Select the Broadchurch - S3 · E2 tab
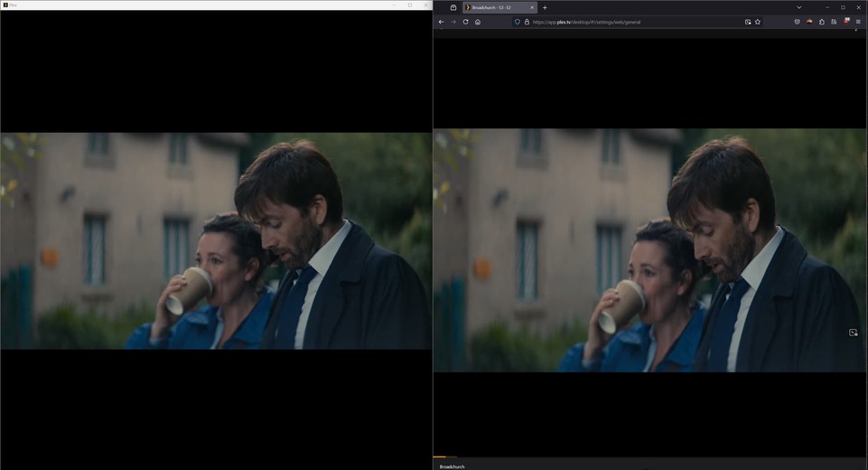Image resolution: width=868 pixels, height=470 pixels. [499, 7]
